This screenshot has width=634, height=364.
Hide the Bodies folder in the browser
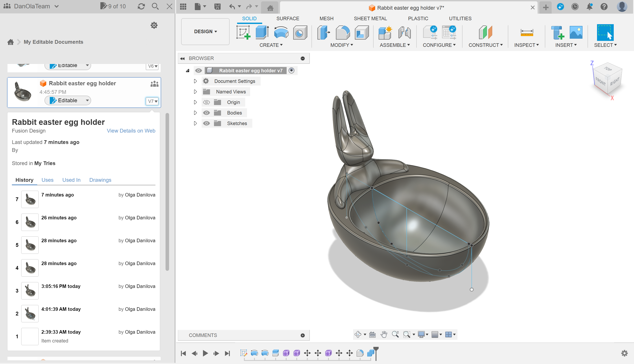tap(206, 113)
